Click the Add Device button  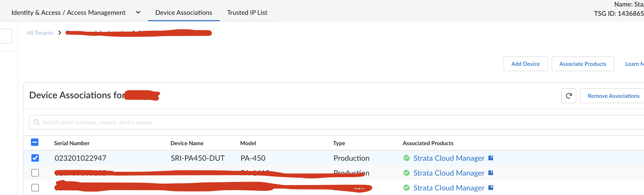(525, 64)
